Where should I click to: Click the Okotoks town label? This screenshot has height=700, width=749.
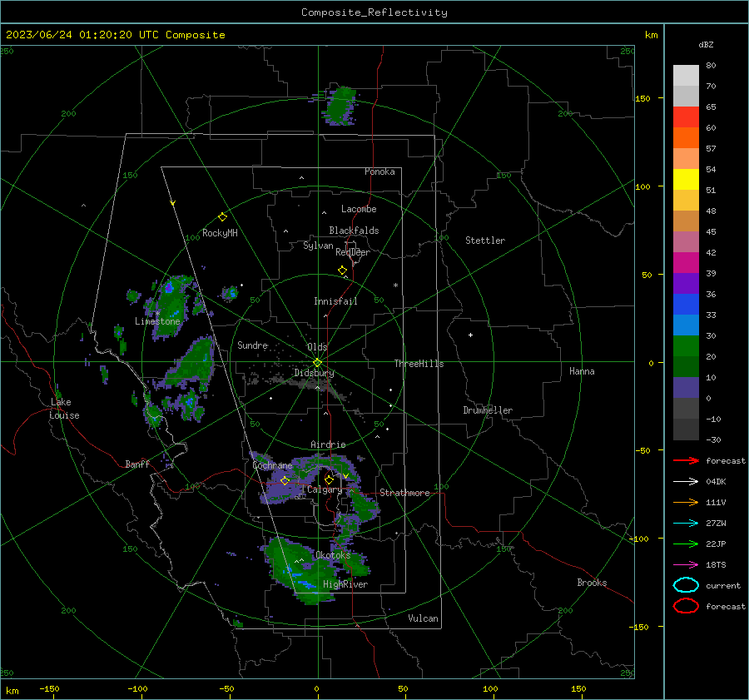click(333, 555)
